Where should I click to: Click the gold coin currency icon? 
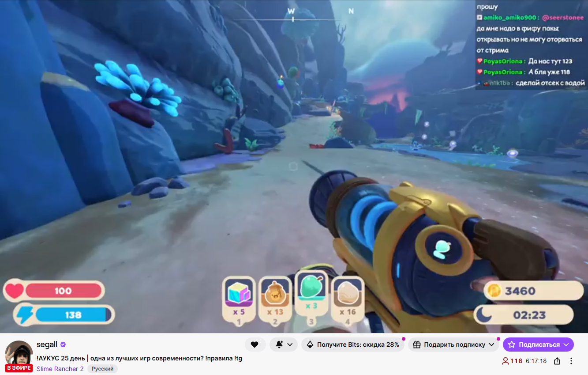tap(494, 291)
